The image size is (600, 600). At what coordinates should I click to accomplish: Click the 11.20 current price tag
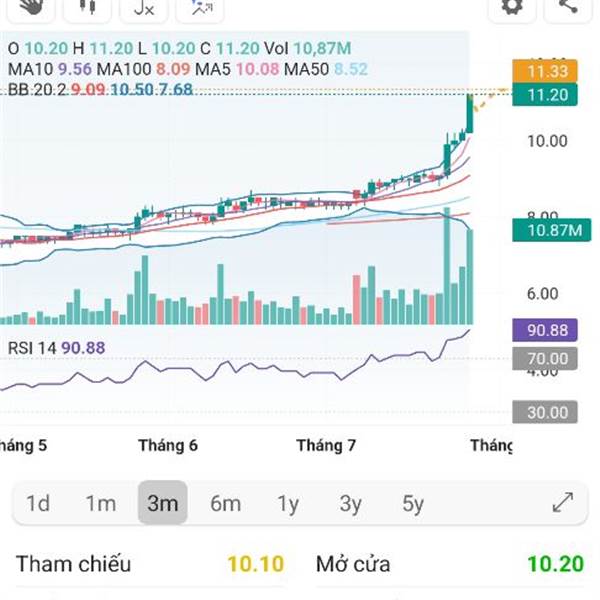tap(545, 95)
